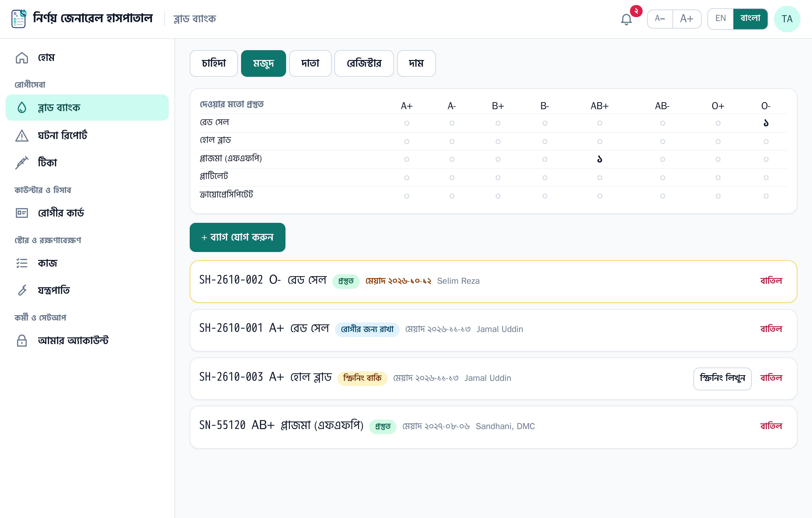
Task: Switch to the চাহিদা tab
Action: pyautogui.click(x=214, y=63)
